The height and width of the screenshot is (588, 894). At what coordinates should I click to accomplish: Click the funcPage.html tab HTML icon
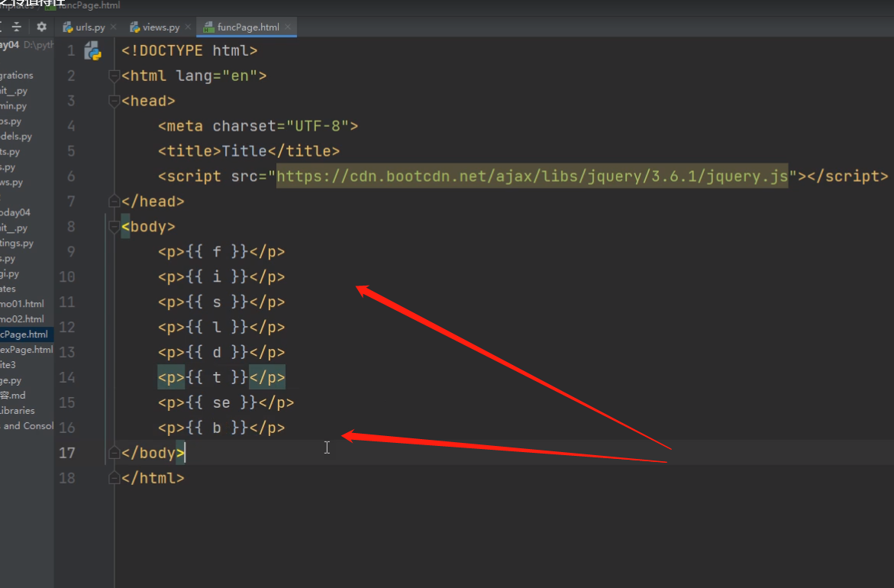click(208, 27)
